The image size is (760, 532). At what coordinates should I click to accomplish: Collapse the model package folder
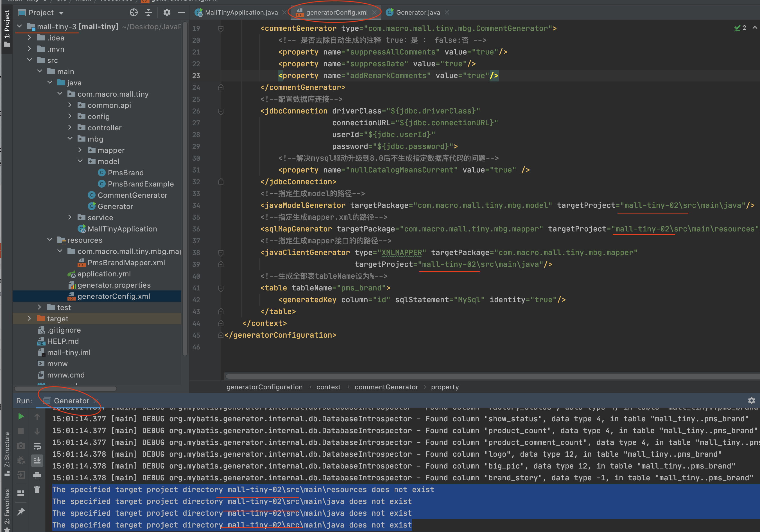(80, 161)
